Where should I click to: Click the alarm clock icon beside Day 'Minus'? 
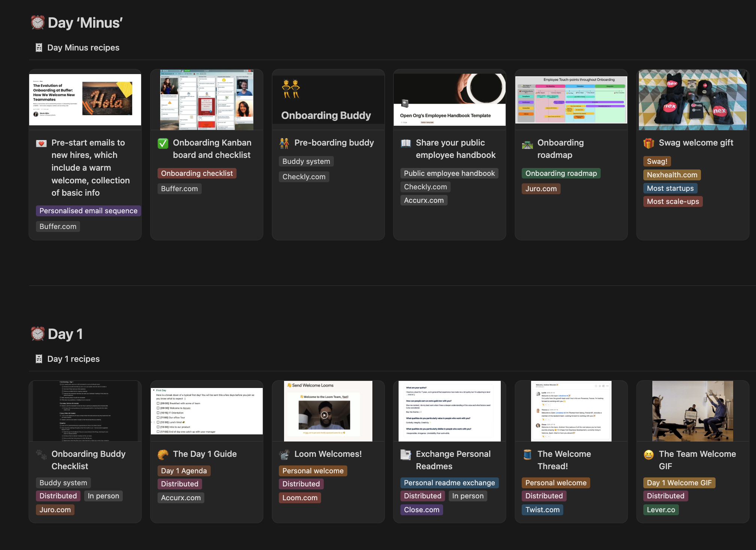click(37, 23)
